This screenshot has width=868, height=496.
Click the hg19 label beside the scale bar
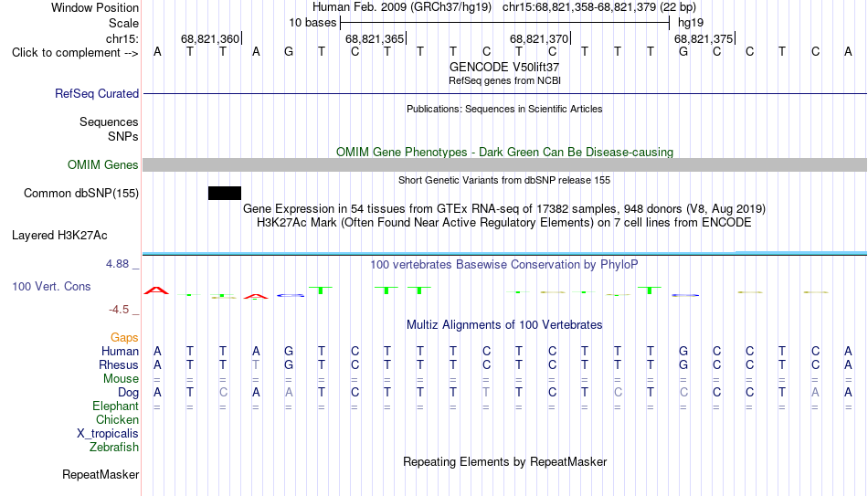click(691, 23)
